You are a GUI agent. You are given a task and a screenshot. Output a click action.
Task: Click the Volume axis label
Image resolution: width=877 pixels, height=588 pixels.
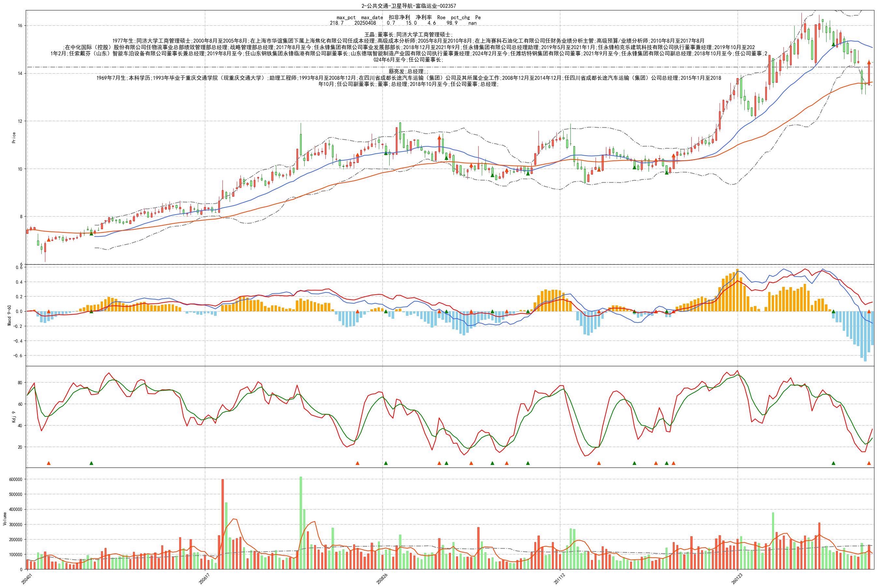coord(5,518)
